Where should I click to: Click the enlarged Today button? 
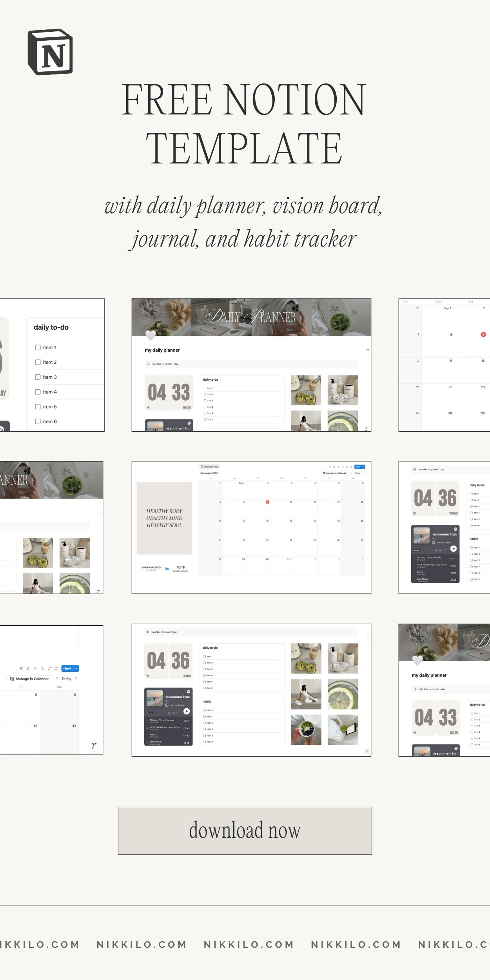67,679
